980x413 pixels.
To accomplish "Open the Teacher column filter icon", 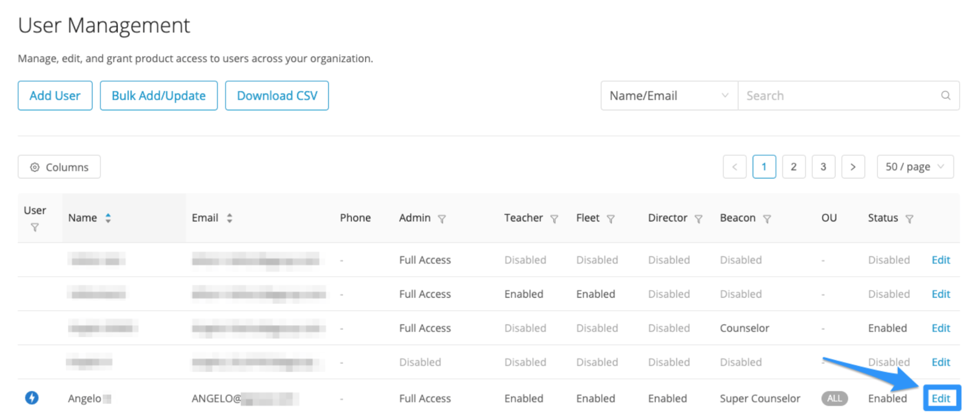I will [554, 219].
